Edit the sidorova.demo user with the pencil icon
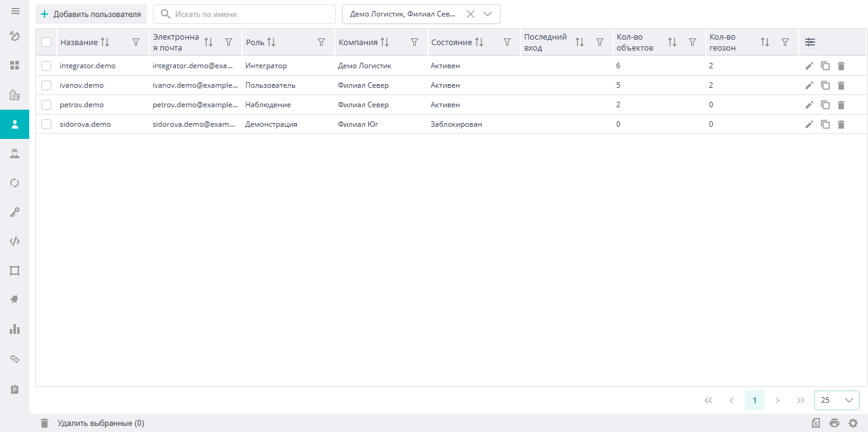The width and height of the screenshot is (868, 432). pos(809,124)
